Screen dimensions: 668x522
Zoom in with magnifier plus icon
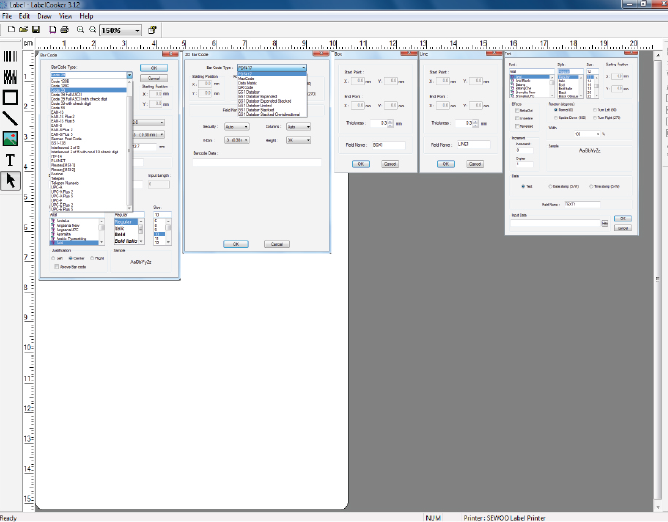click(80, 30)
